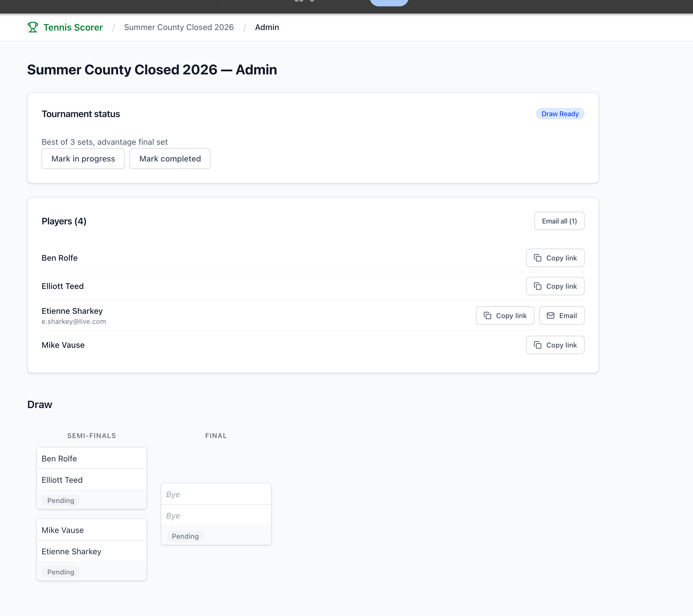Select the e.sharkey@live.com email address text
693x616 pixels.
[x=74, y=322]
